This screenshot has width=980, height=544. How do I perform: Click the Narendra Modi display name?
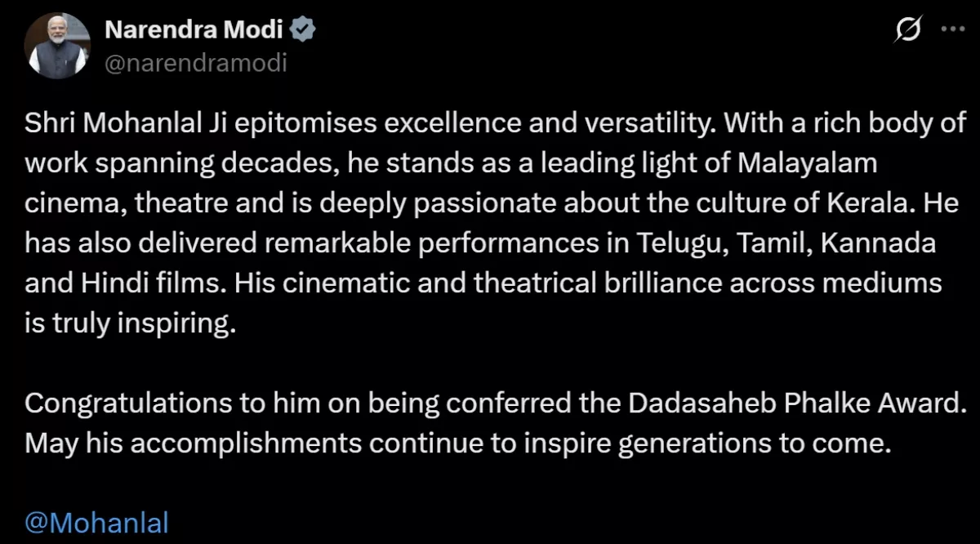(194, 30)
